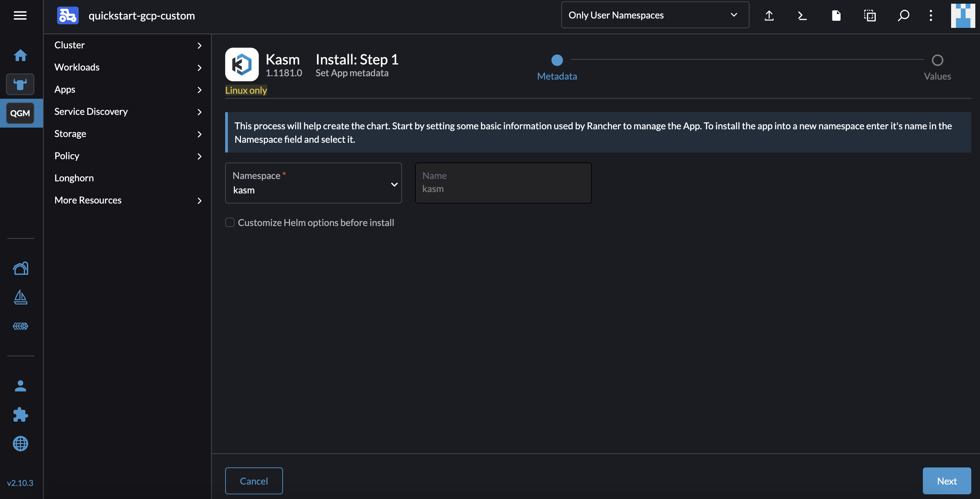This screenshot has height=499, width=980.
Task: Click the Linux only label
Action: coord(246,90)
